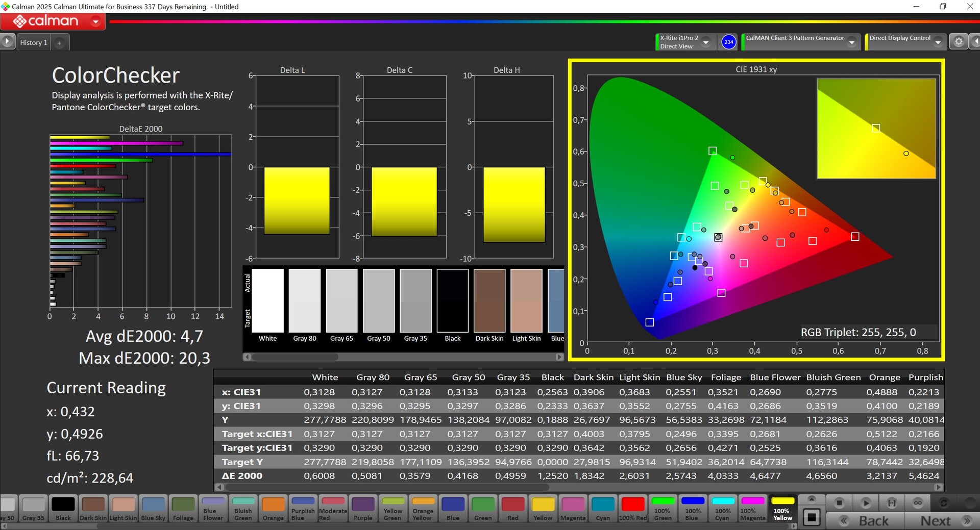Click the black square pattern window icon
The image size is (980, 530).
812,518
